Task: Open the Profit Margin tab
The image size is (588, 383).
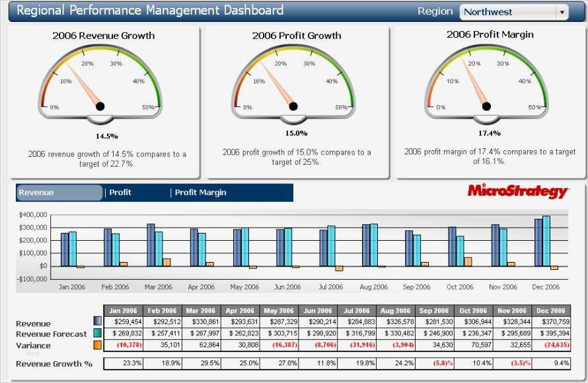Action: [201, 192]
